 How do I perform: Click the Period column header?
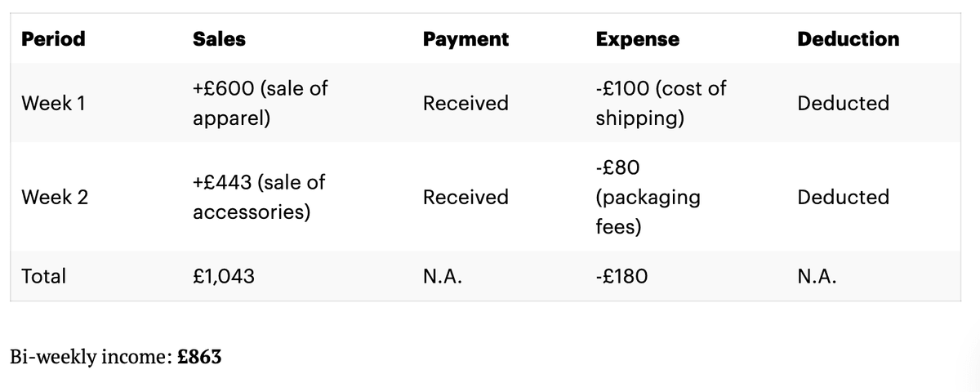[x=53, y=39]
